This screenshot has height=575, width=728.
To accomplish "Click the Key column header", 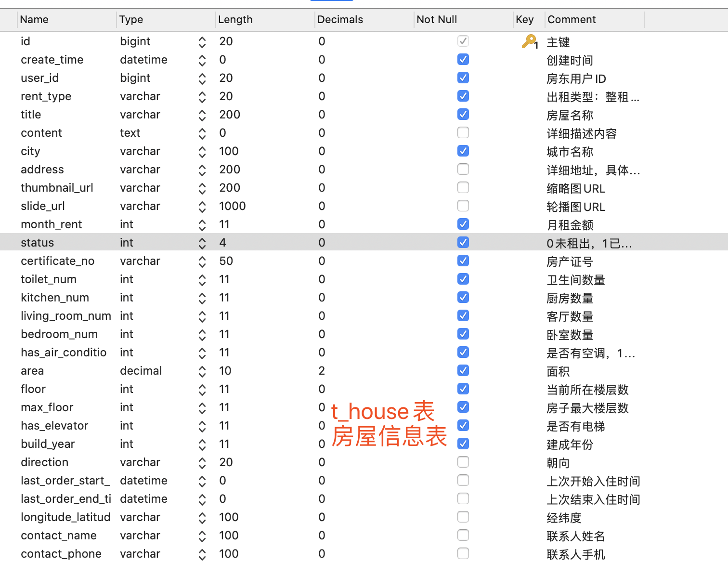I will [529, 20].
